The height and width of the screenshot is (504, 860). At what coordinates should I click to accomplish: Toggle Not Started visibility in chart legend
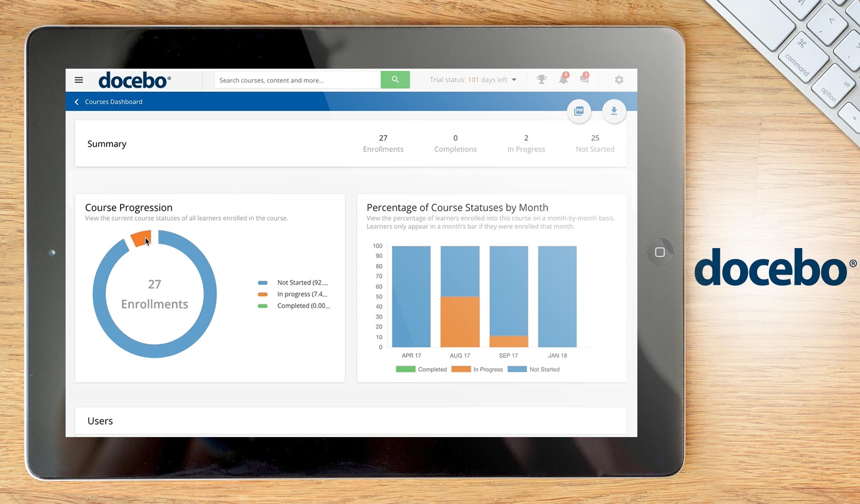click(x=534, y=369)
